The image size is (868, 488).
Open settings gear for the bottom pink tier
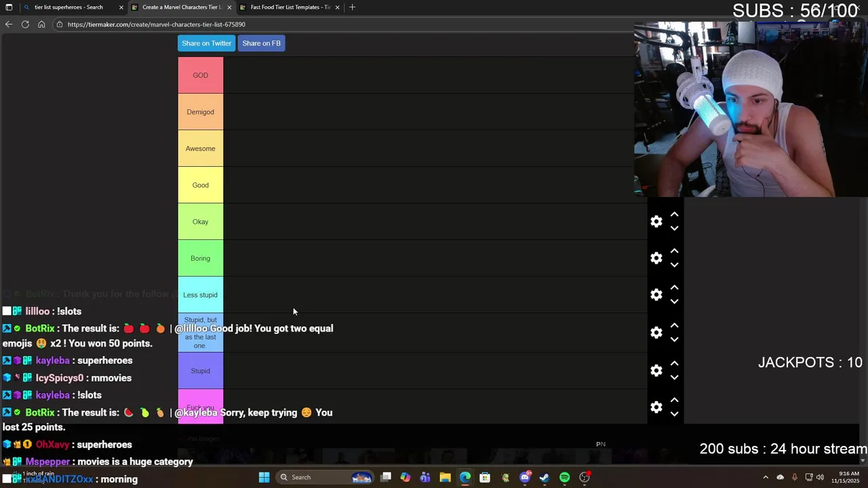(656, 407)
